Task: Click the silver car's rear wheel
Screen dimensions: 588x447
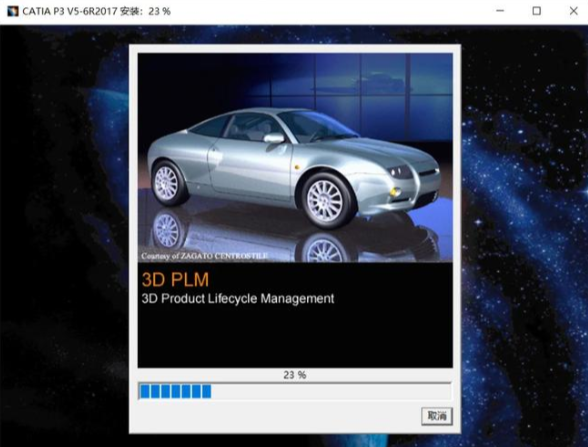Action: pyautogui.click(x=167, y=183)
